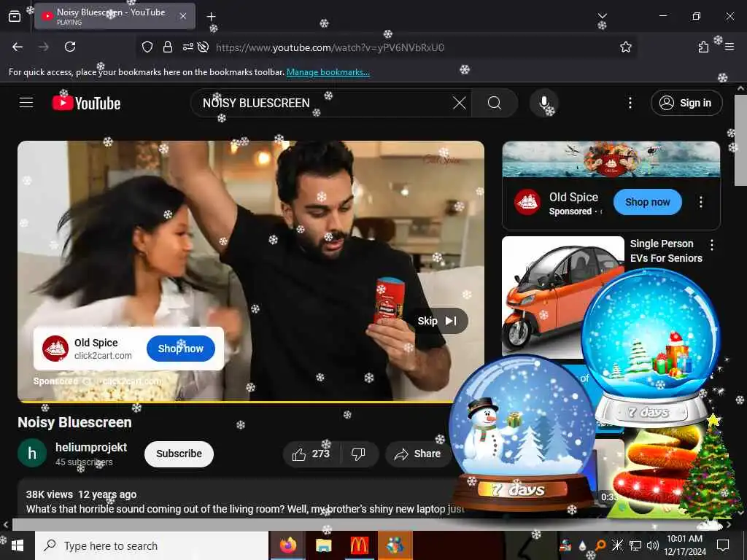Image resolution: width=747 pixels, height=560 pixels.
Task: Skip the video ad
Action: click(x=438, y=321)
